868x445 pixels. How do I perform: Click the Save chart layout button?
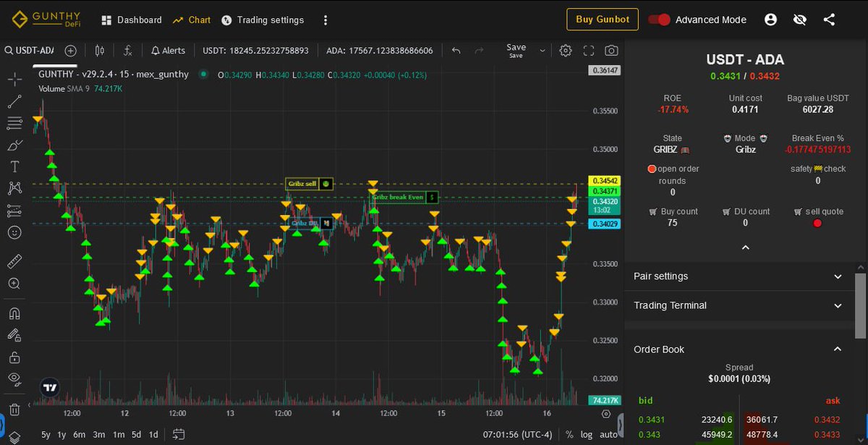pos(516,51)
